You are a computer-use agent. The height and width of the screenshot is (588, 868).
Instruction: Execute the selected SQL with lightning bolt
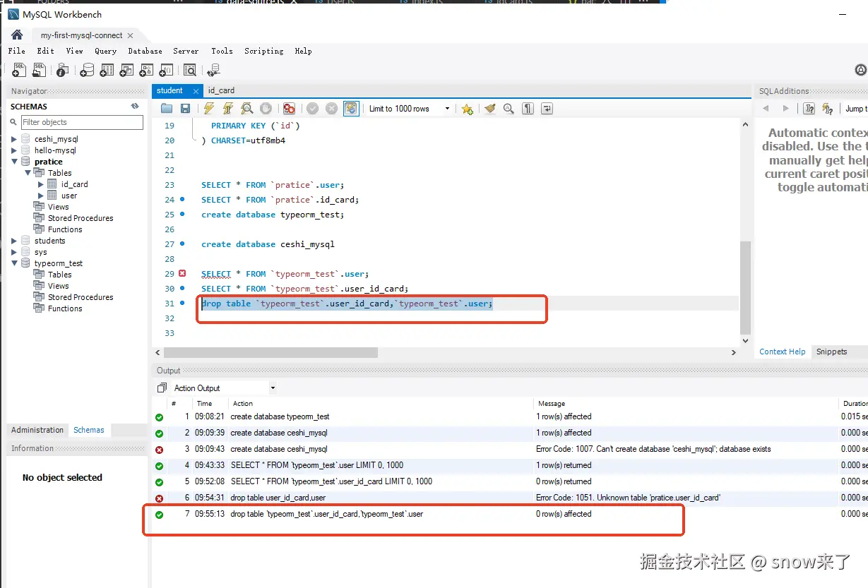(x=208, y=108)
